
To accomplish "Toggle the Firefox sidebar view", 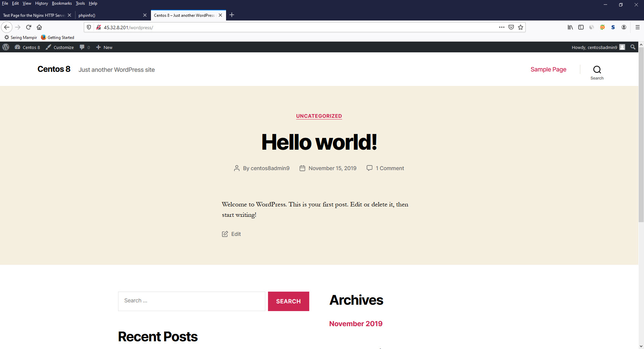I will pyautogui.click(x=581, y=27).
